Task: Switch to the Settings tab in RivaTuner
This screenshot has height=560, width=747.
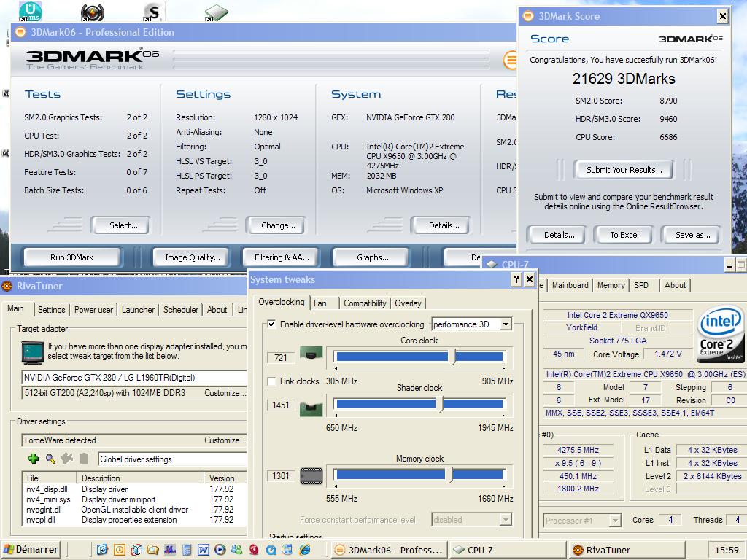Action: pyautogui.click(x=52, y=309)
